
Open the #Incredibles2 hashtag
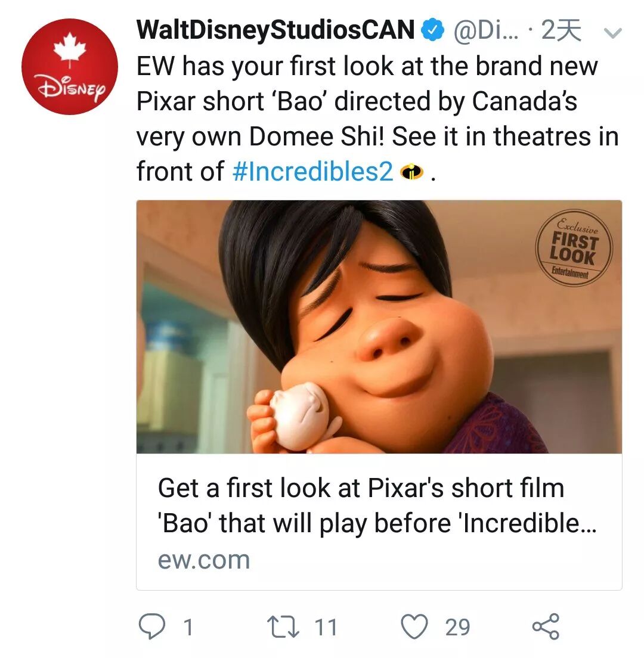pyautogui.click(x=313, y=171)
